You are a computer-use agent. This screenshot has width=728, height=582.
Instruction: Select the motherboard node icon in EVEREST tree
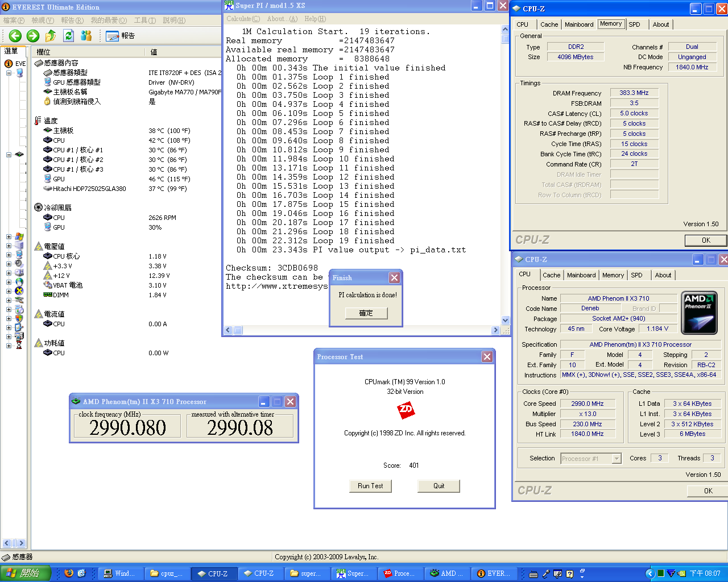point(19,155)
